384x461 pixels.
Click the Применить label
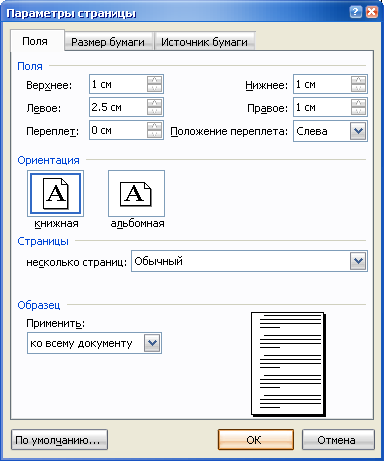coord(55,323)
